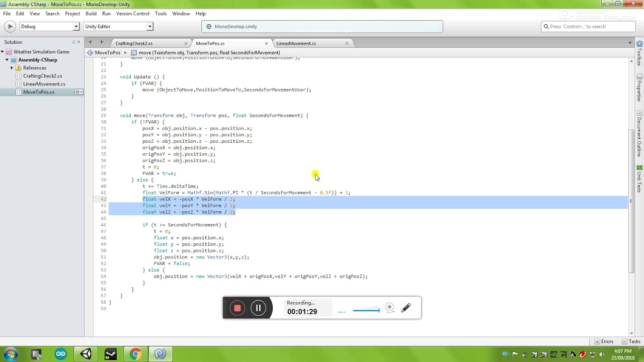Navigate forward with the right arrow beside tabs
The width and height of the screenshot is (644, 362).
coord(102,42)
